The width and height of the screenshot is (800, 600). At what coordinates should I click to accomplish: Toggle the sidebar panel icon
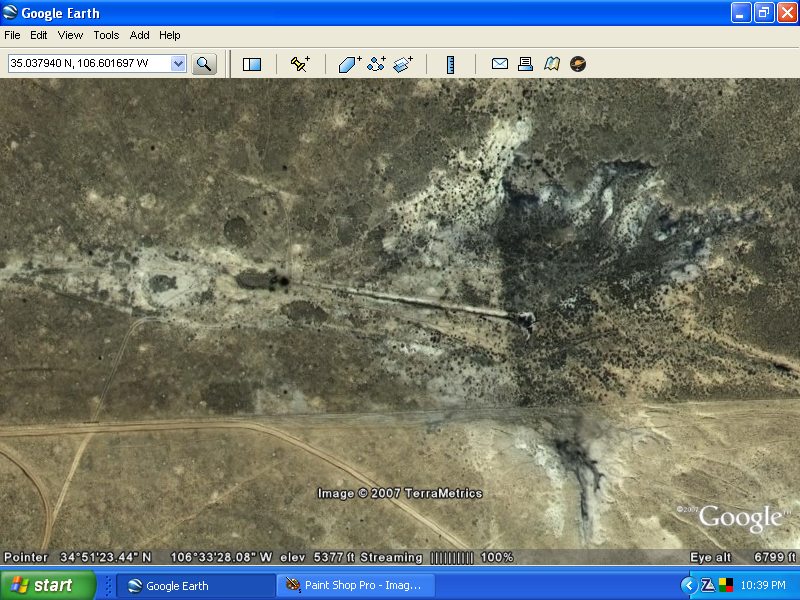coord(252,64)
